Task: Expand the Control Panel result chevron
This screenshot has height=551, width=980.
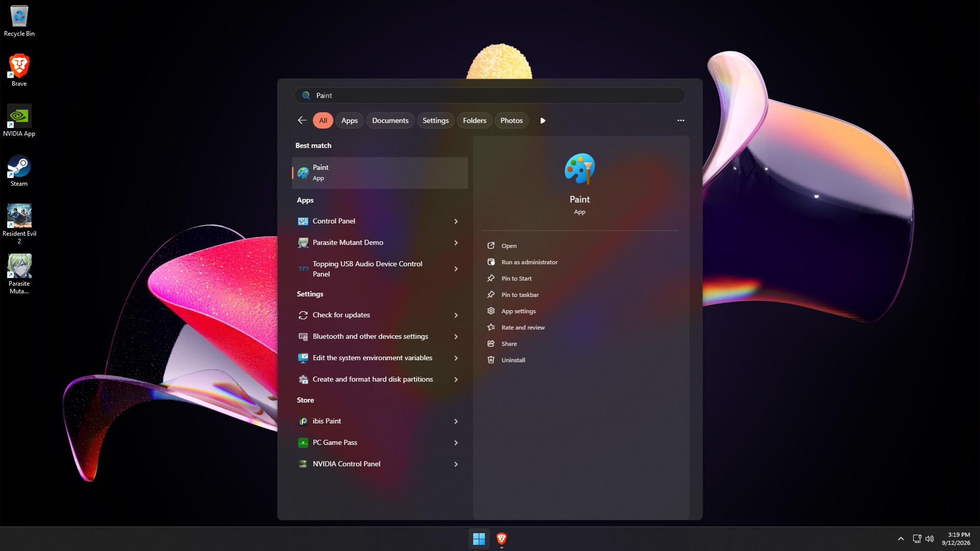Action: (456, 221)
